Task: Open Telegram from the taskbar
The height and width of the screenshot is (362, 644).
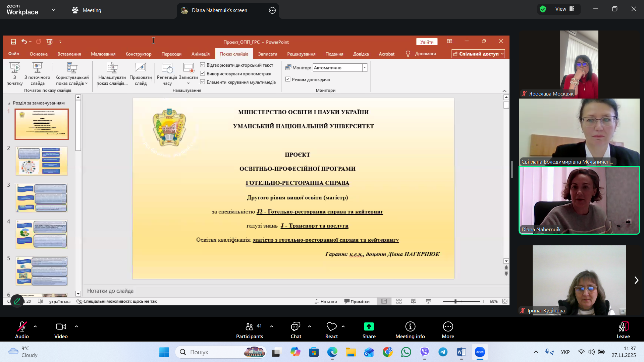Action: (443, 352)
